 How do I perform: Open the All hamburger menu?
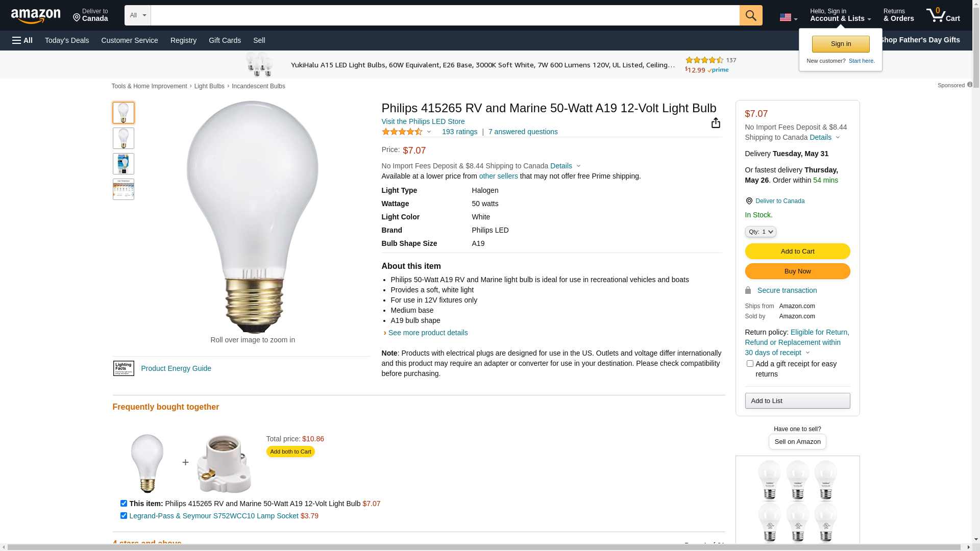pyautogui.click(x=22, y=40)
